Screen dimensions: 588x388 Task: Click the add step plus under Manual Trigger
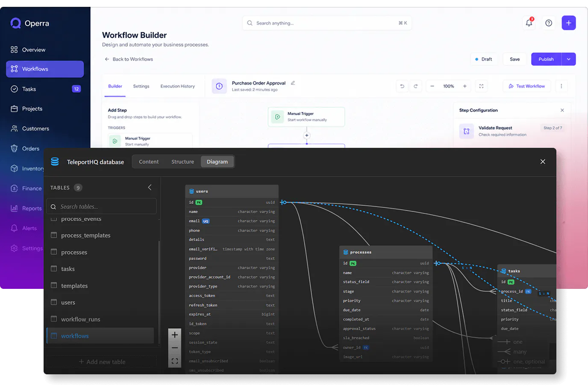[x=306, y=135]
